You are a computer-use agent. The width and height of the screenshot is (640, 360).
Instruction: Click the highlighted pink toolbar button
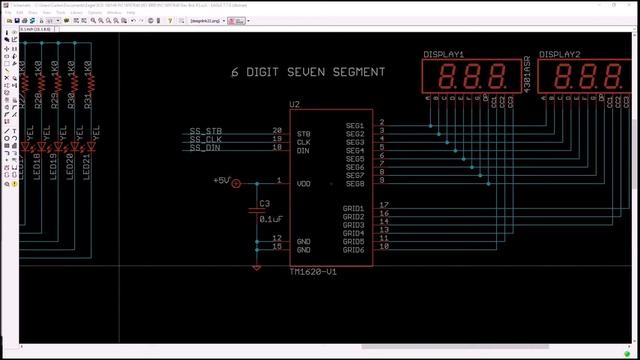point(236,21)
